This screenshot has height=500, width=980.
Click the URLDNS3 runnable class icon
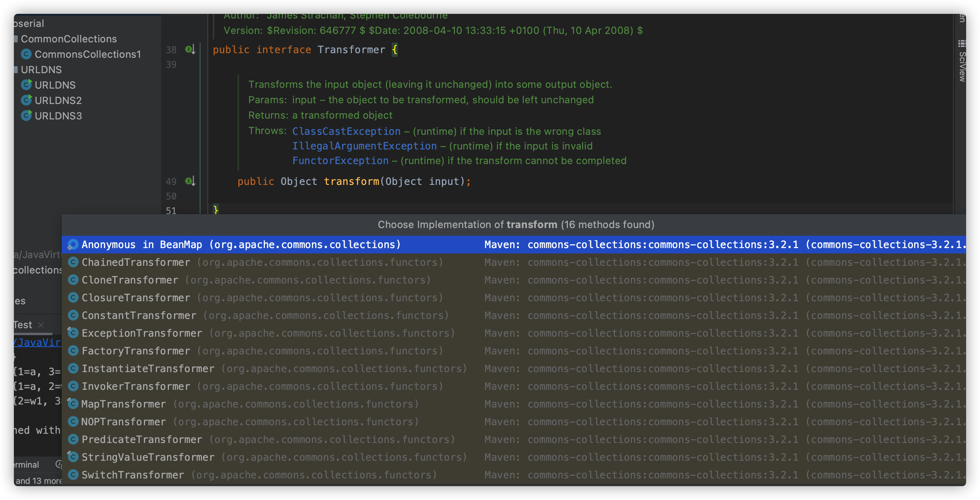(26, 116)
